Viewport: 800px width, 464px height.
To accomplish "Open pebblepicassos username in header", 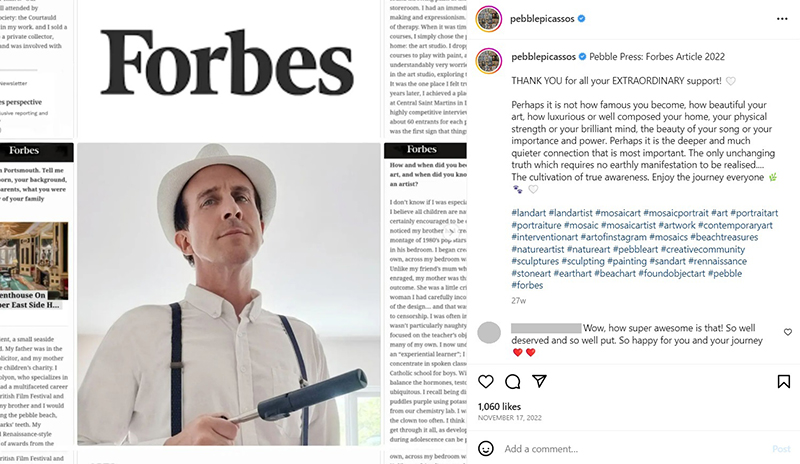I will pyautogui.click(x=542, y=19).
